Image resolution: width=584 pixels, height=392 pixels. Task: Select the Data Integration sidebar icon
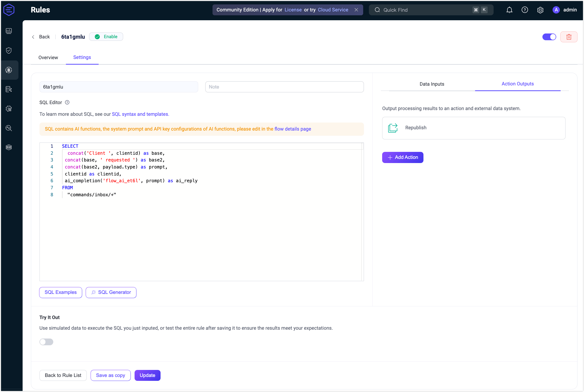(9, 70)
